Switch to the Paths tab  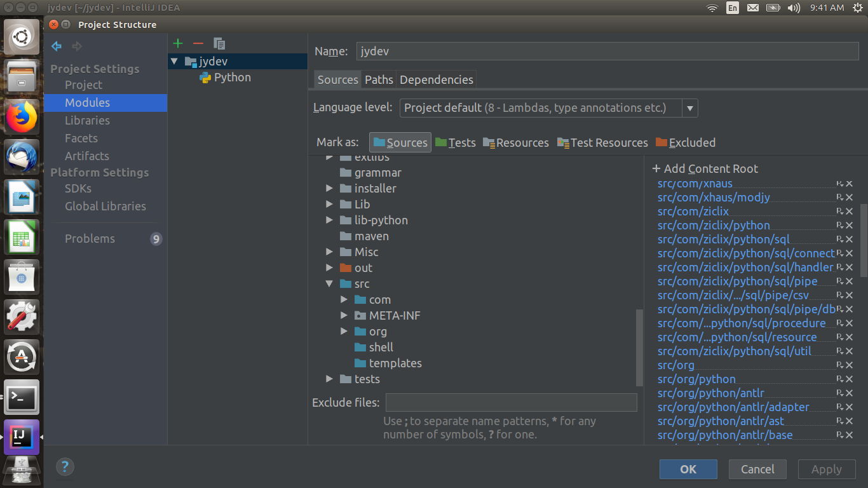click(379, 79)
